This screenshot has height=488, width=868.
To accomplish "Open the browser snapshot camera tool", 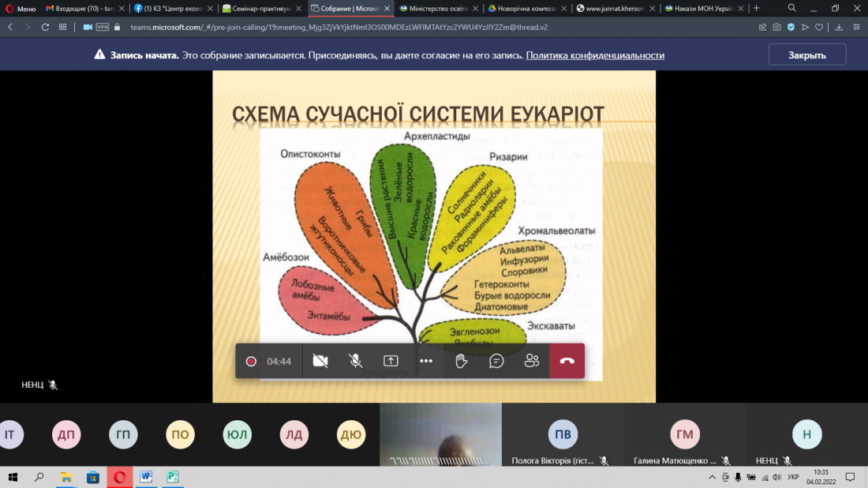I will [x=776, y=27].
